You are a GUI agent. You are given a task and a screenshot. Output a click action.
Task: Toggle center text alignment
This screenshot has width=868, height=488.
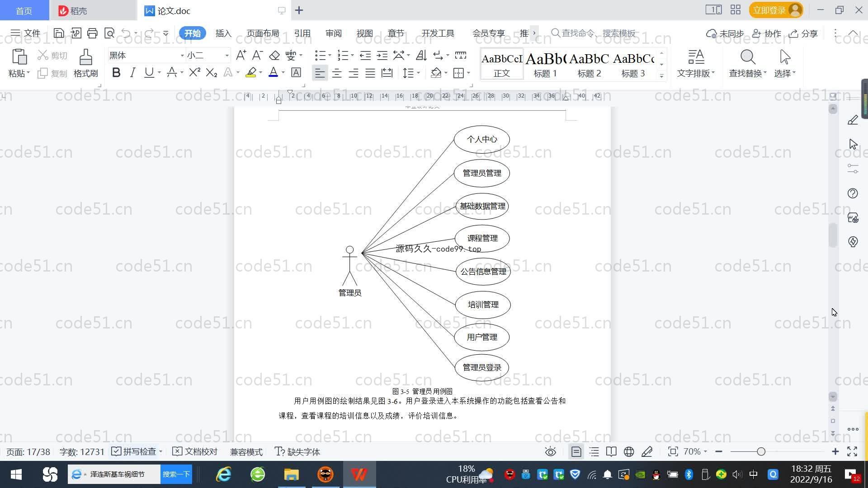pyautogui.click(x=337, y=73)
